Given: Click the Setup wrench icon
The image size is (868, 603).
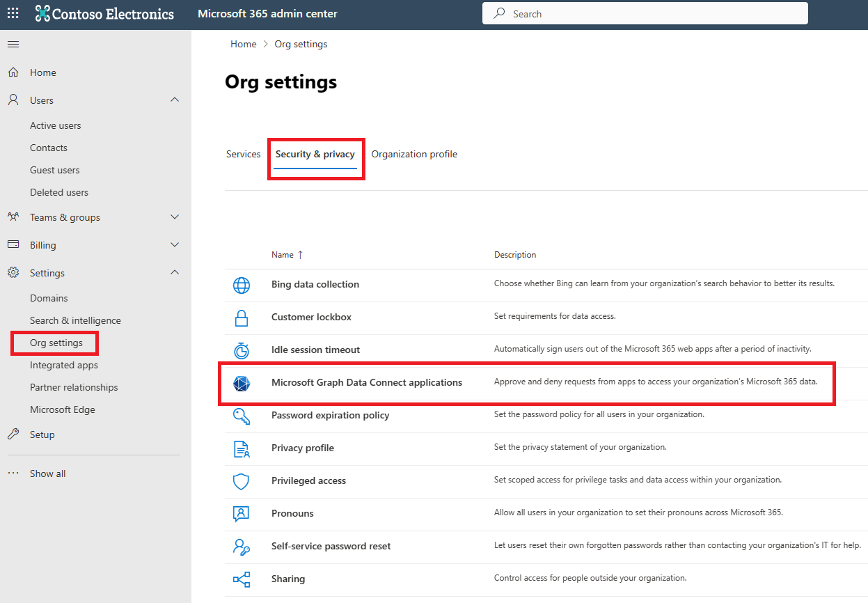Looking at the screenshot, I should 13,434.
